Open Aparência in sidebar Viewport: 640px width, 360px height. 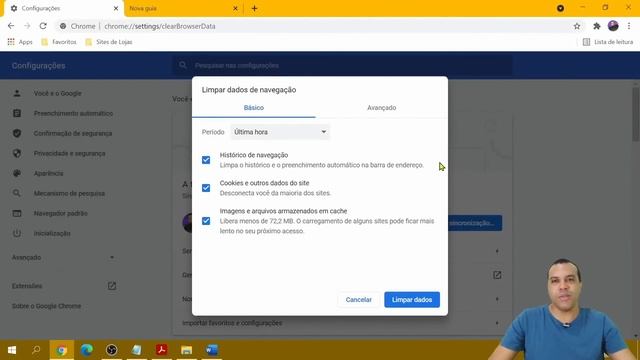49,173
